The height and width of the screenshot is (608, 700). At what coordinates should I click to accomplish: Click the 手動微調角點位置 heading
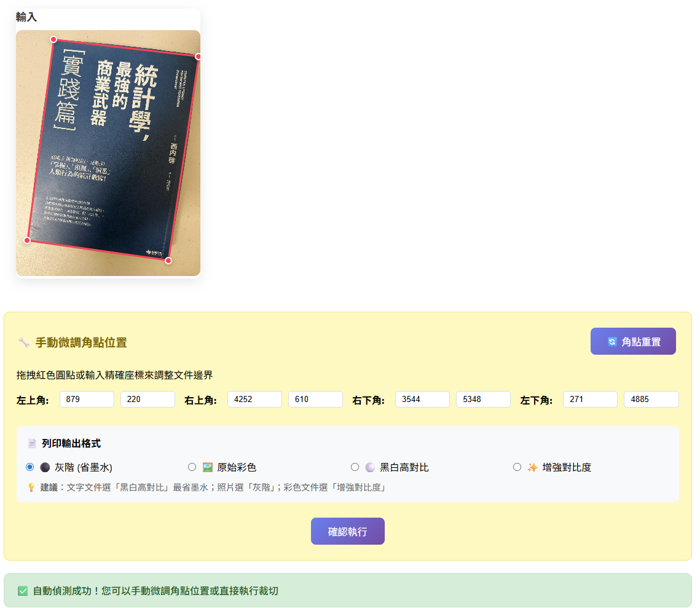(x=81, y=343)
